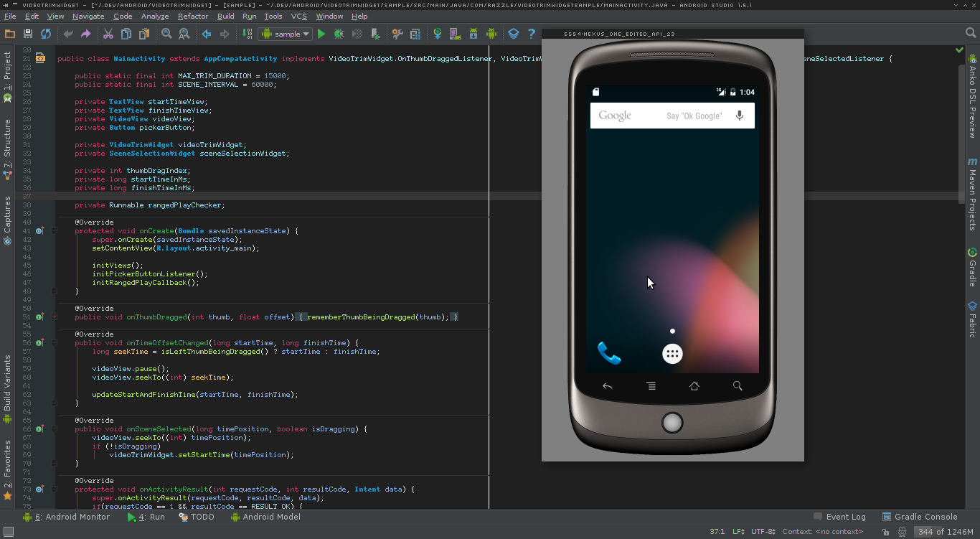Tap the blue Phone app icon in emulator
This screenshot has width=980, height=539.
point(608,353)
